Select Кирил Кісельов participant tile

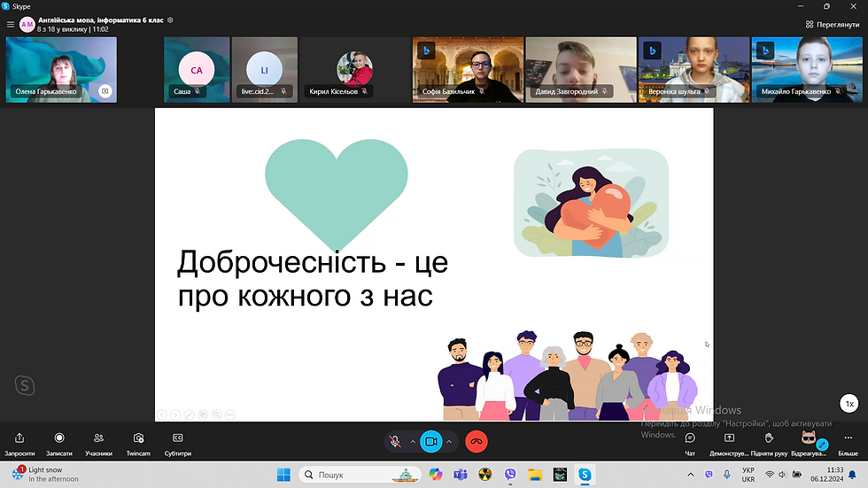(x=354, y=70)
